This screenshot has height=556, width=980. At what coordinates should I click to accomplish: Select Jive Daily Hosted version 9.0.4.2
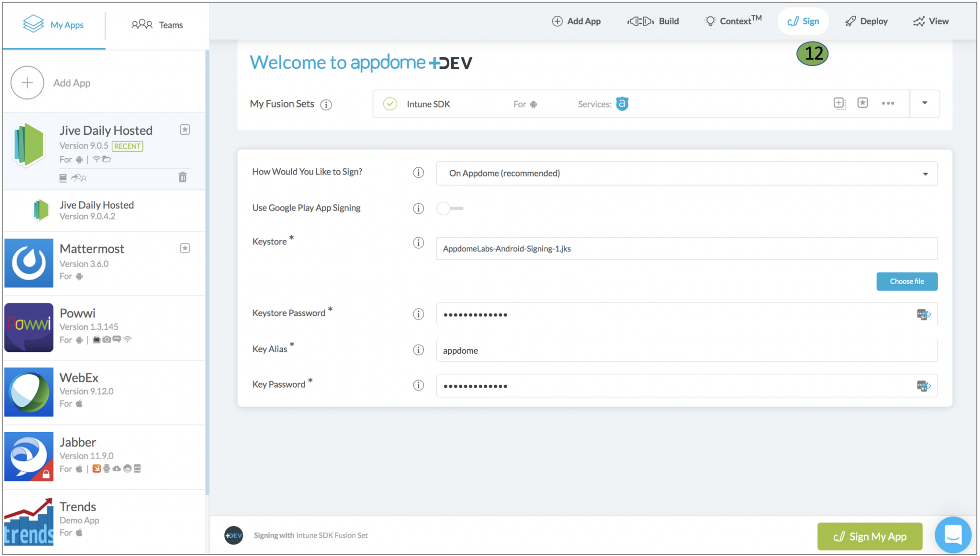pyautogui.click(x=104, y=210)
